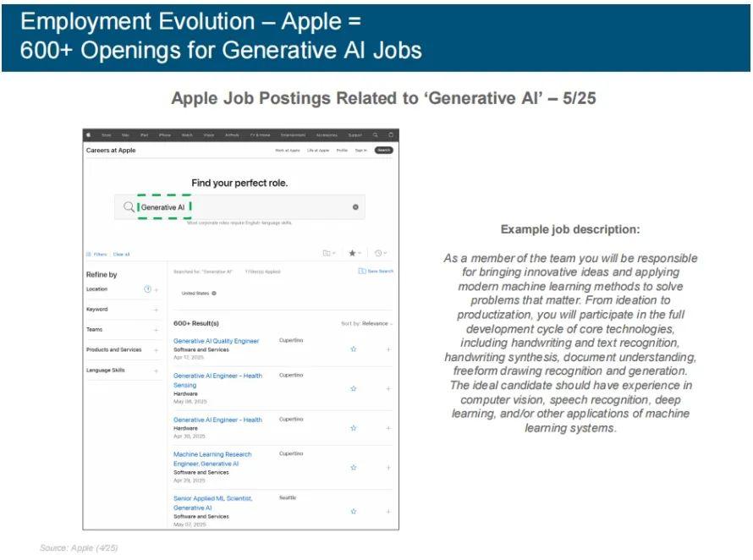Click the 600+ Result(s) count text
Image resolution: width=753 pixels, height=560 pixels.
[196, 323]
